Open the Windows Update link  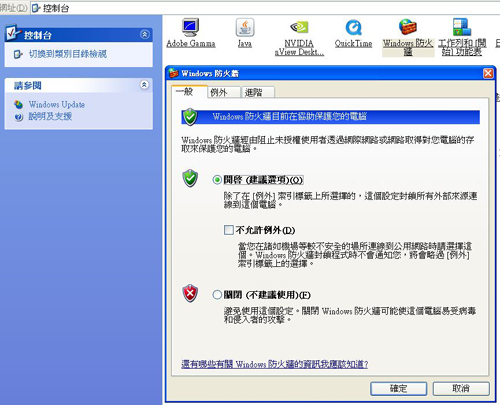coord(57,105)
